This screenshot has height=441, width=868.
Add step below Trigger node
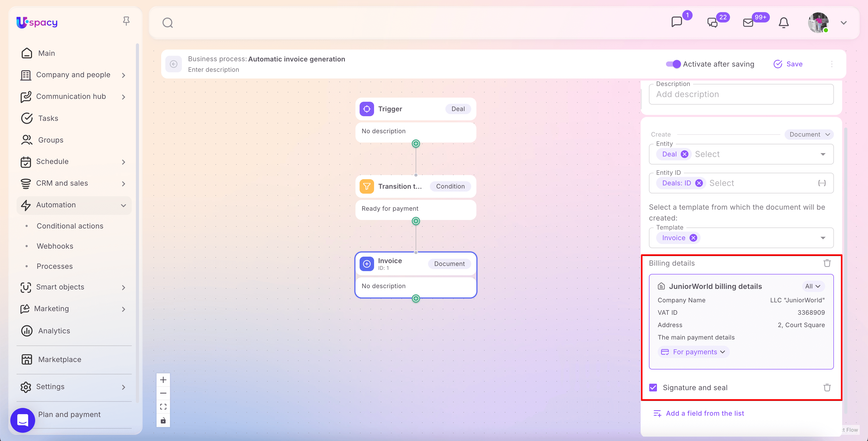coord(416,144)
